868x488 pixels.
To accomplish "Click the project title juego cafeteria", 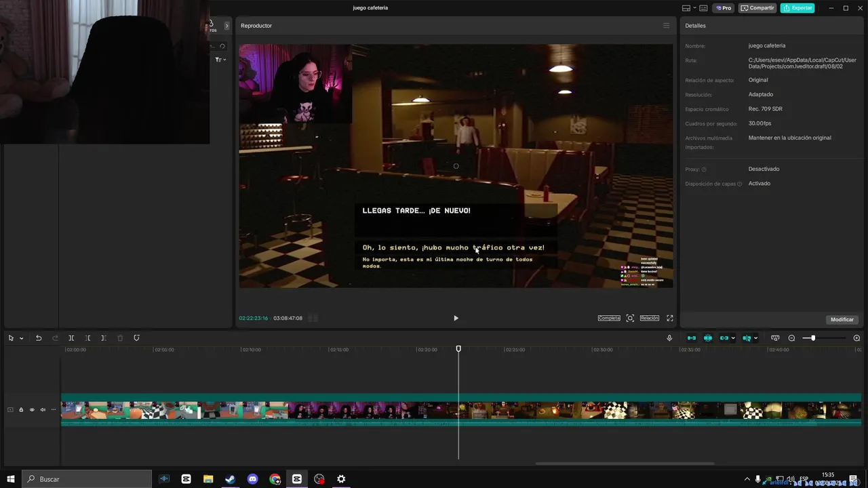I will pos(370,8).
